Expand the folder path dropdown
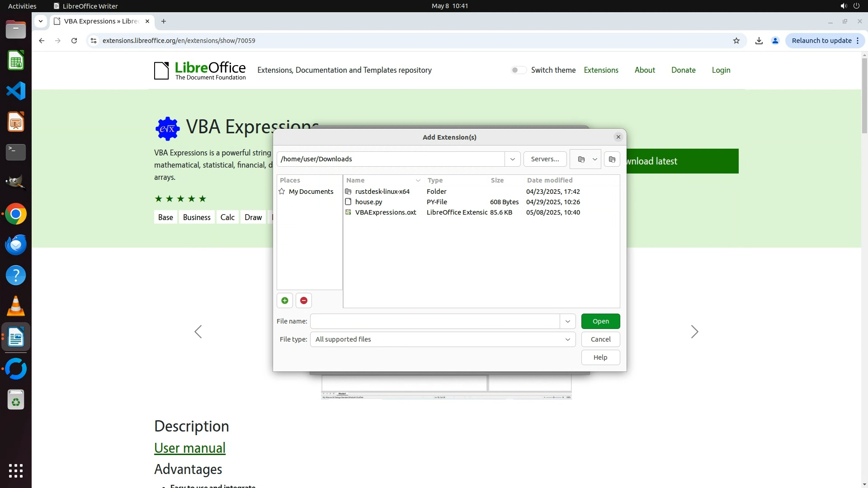 [x=512, y=159]
